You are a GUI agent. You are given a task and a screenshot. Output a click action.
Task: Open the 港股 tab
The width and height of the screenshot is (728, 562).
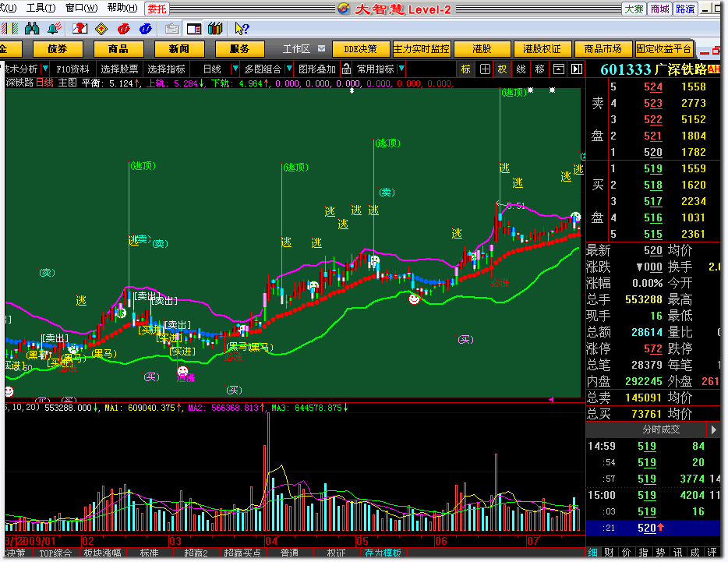point(482,49)
